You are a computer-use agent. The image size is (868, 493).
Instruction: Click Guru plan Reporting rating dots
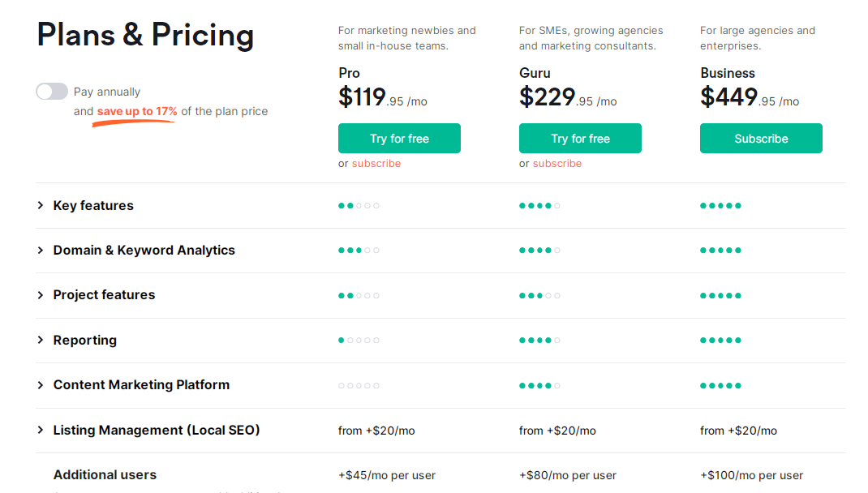pos(539,341)
